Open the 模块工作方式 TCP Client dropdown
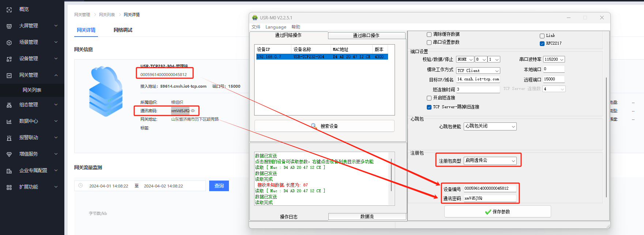644x235 pixels. click(478, 71)
